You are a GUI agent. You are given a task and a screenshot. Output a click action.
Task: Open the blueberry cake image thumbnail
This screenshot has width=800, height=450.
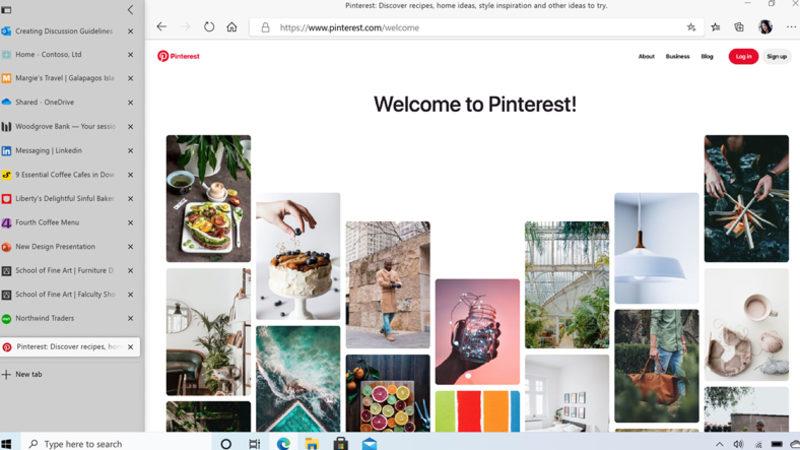click(x=298, y=256)
